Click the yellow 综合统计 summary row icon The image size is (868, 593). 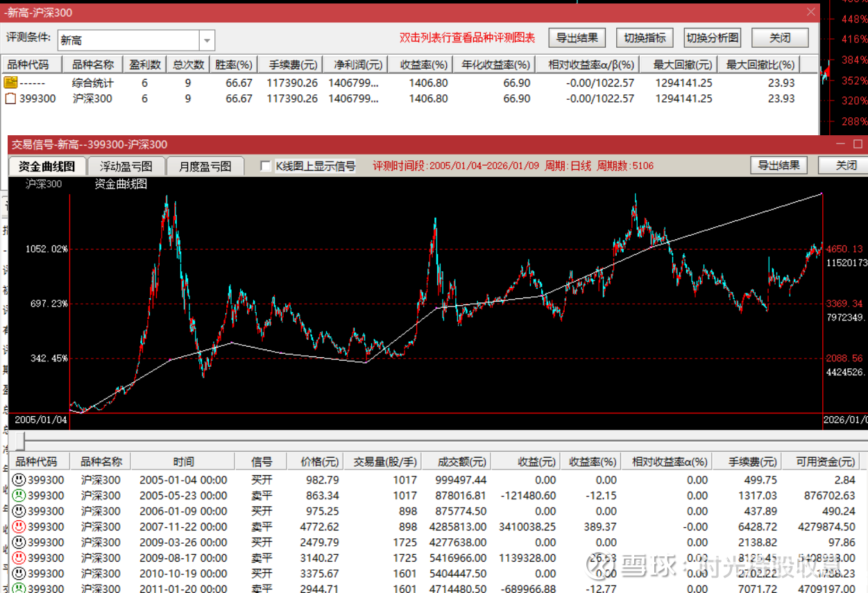pyautogui.click(x=10, y=83)
